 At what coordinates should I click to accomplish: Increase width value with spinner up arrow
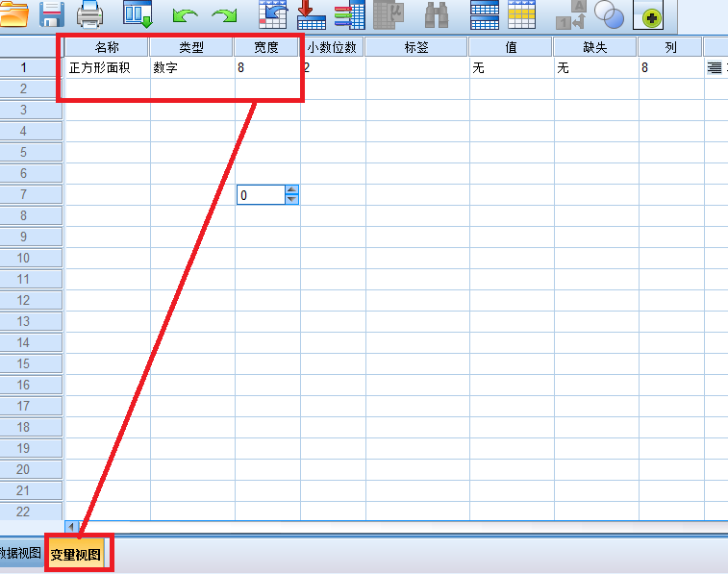(291, 189)
